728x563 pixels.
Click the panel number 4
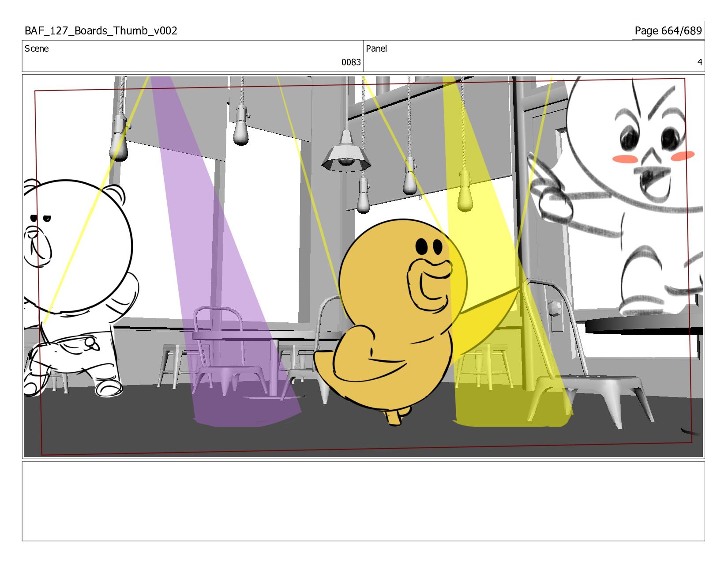(x=699, y=62)
